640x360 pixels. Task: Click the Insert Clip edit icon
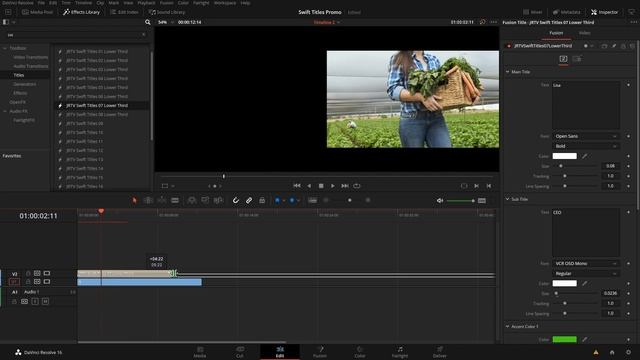coord(192,200)
